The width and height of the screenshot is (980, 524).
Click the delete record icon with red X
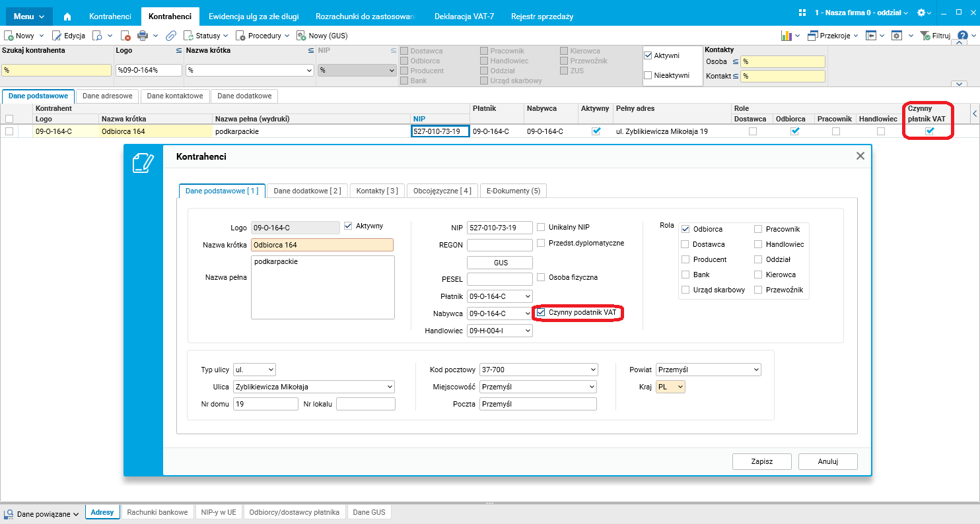pyautogui.click(x=125, y=36)
